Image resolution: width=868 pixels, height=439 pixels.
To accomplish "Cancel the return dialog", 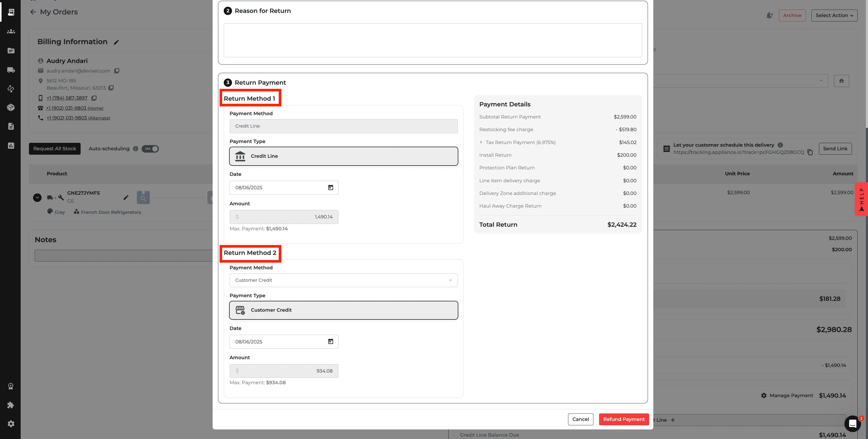I will click(580, 419).
